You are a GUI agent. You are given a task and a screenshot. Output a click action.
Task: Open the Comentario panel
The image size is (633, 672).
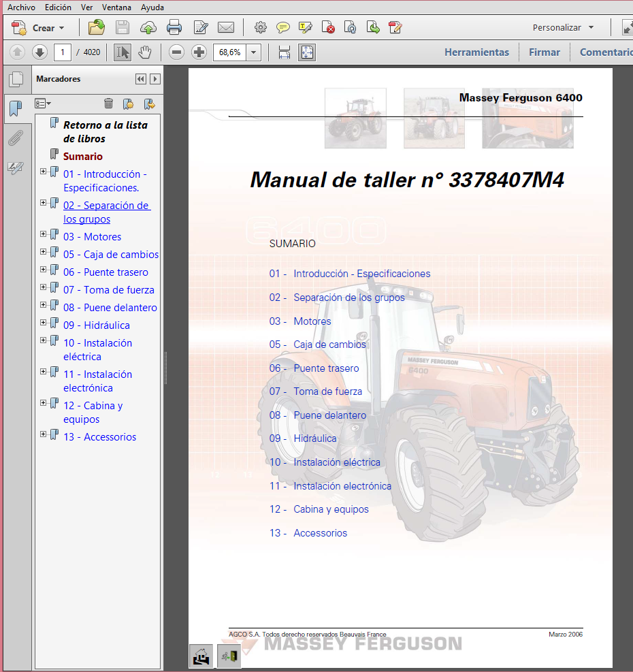(x=606, y=52)
